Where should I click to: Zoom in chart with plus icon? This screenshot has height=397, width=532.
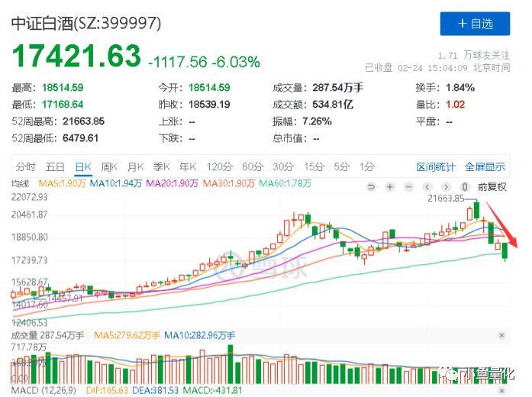390,186
